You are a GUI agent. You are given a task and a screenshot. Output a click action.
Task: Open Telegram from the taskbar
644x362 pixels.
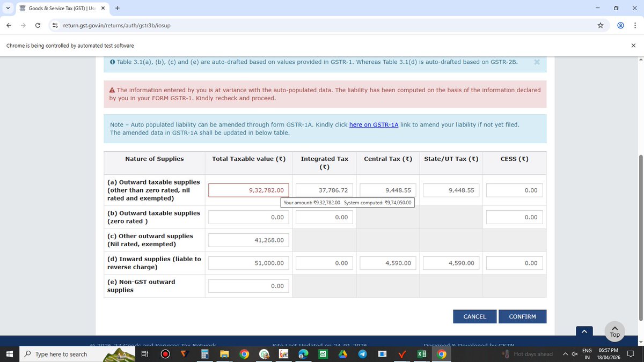(x=362, y=354)
